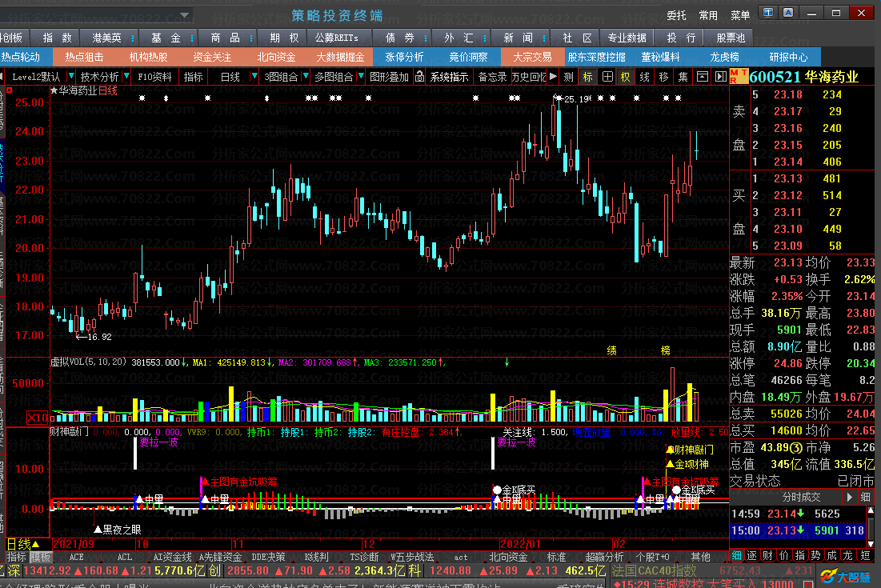Image resolution: width=881 pixels, height=588 pixels.
Task: Click the 续 marker on price chart
Action: click(612, 350)
